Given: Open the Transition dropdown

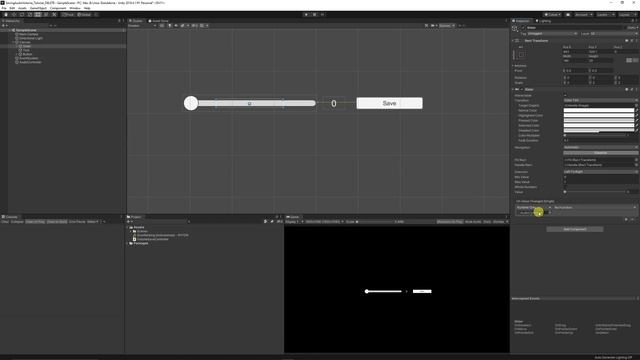Looking at the screenshot, I should click(600, 100).
